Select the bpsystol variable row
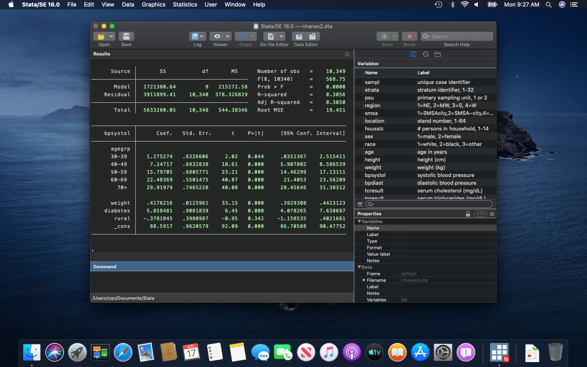This screenshot has width=587, height=367. click(426, 175)
